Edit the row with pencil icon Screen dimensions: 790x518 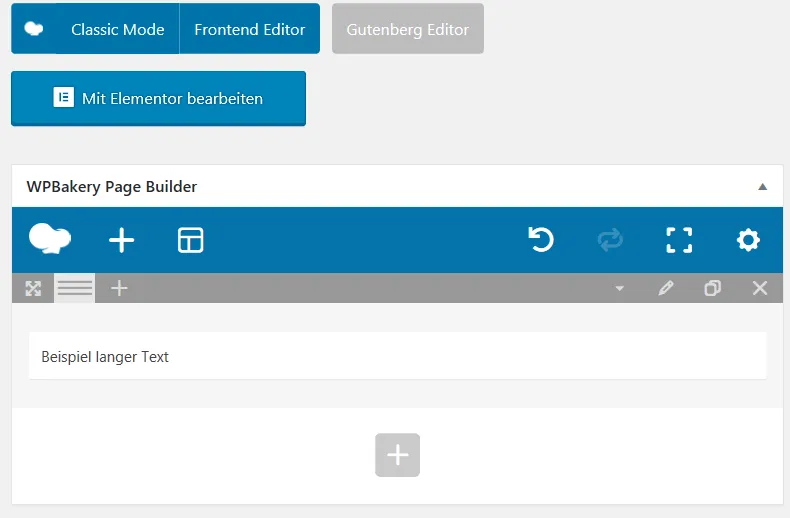point(666,288)
